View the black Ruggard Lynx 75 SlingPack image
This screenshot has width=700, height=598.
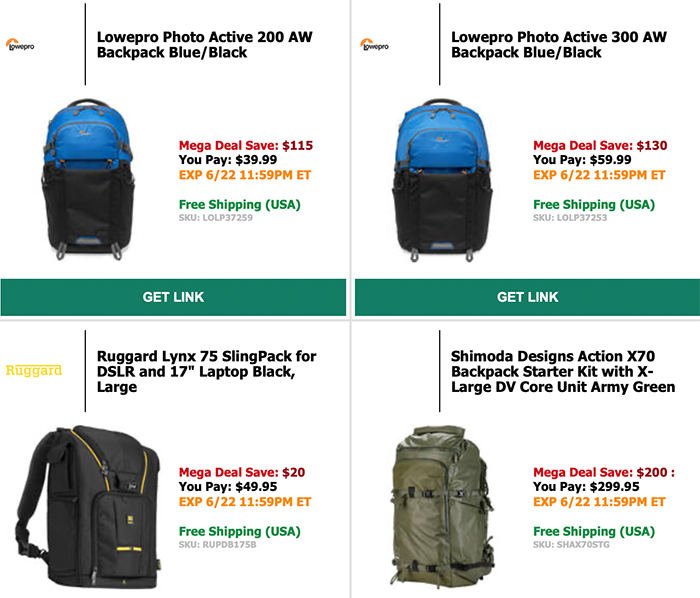tap(88, 507)
